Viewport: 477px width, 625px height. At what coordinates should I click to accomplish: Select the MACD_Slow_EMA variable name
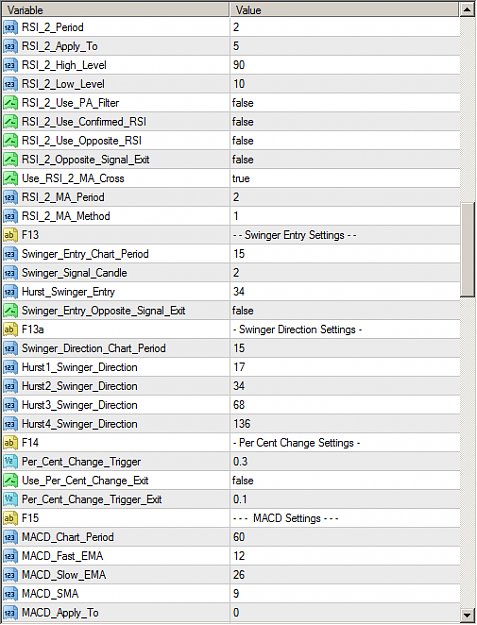tap(64, 575)
